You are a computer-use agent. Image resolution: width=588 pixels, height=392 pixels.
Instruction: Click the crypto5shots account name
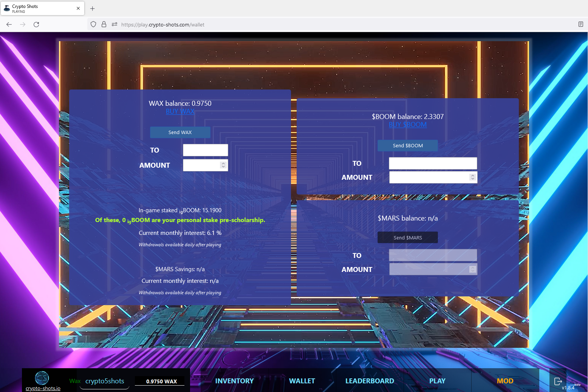click(x=105, y=381)
